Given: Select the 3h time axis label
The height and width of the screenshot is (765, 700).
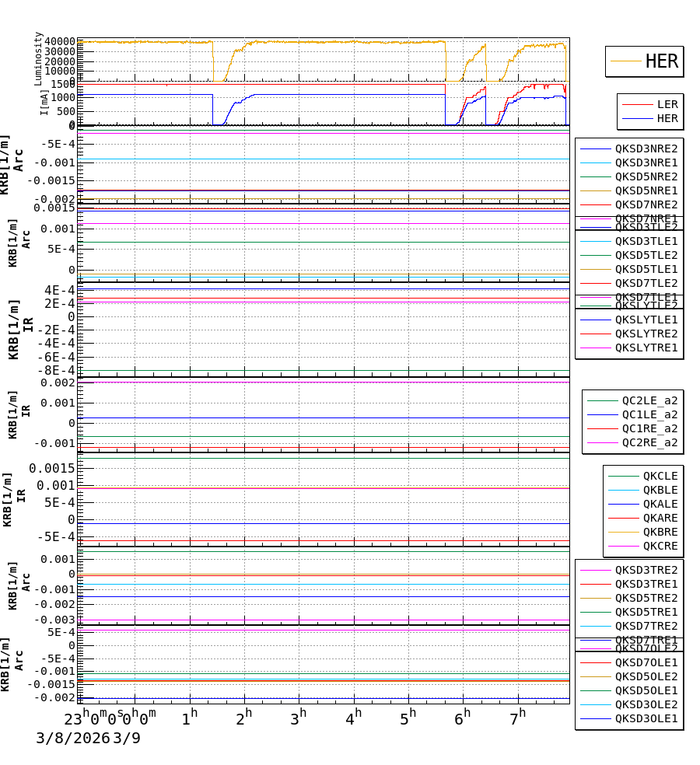Looking at the screenshot, I should pos(298,717).
